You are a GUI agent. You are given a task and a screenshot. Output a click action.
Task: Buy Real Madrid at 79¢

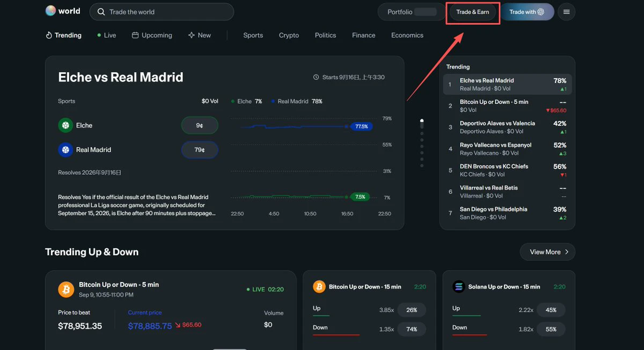[200, 150]
